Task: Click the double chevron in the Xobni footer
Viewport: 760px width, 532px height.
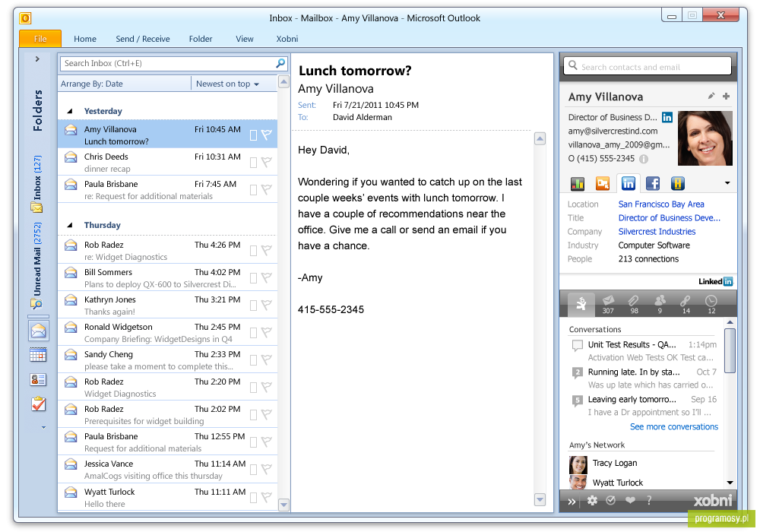Action: (572, 502)
